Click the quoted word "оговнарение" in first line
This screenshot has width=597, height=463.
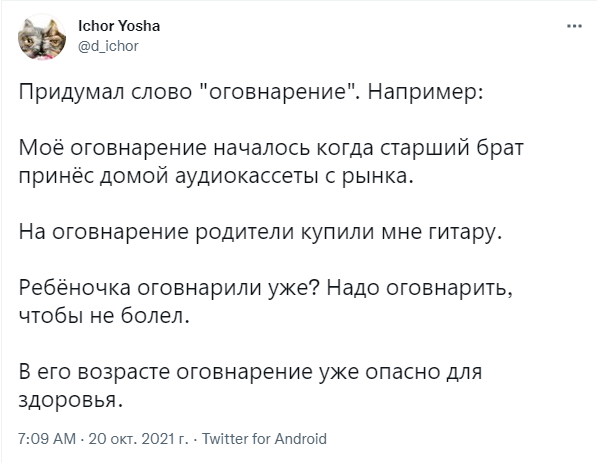point(280,91)
